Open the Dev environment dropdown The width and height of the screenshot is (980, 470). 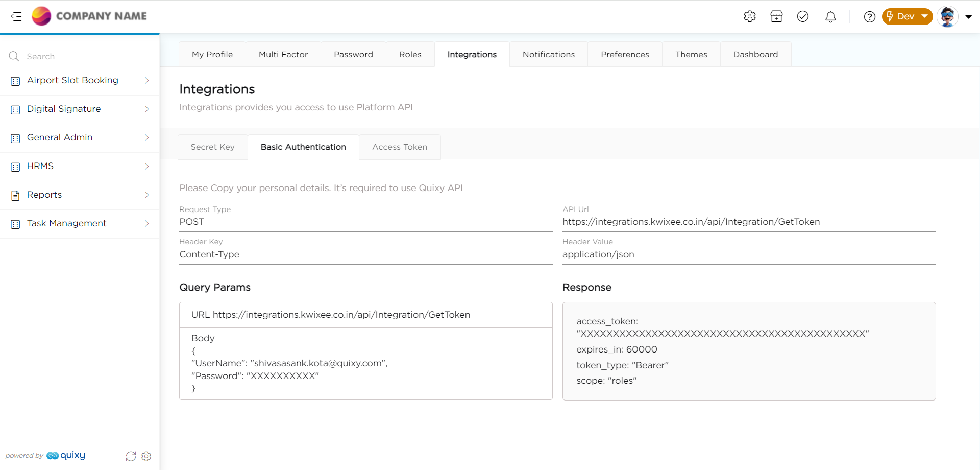(x=906, y=16)
